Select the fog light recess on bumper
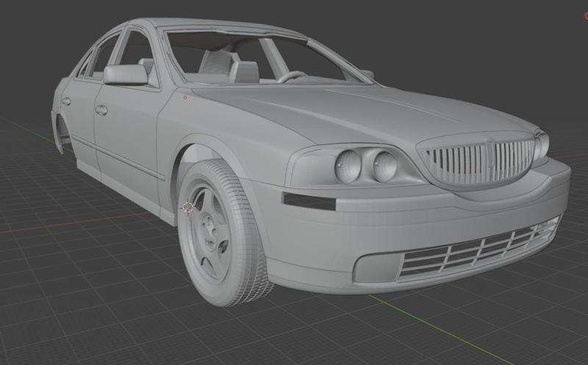This screenshot has height=365, width=588. tap(377, 268)
